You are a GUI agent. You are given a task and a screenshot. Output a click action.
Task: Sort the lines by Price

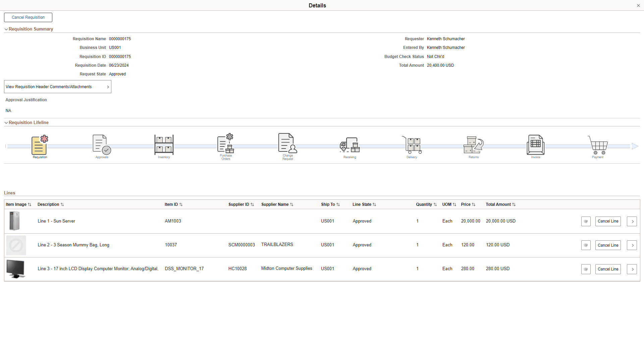click(468, 204)
